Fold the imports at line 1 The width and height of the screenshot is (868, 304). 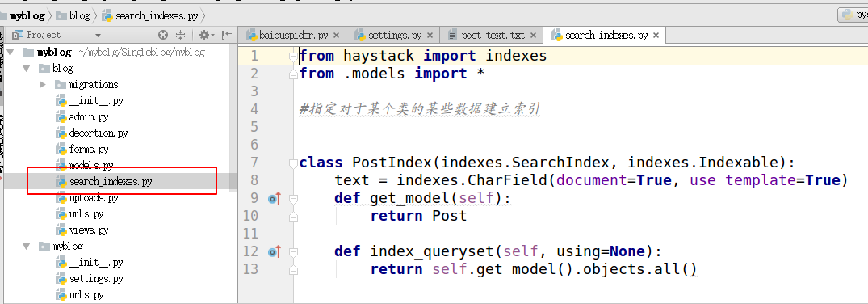click(293, 56)
